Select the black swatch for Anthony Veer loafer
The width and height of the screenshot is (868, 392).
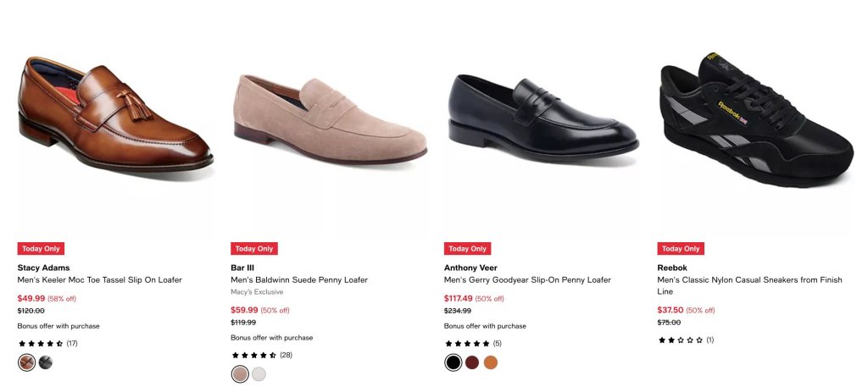453,362
